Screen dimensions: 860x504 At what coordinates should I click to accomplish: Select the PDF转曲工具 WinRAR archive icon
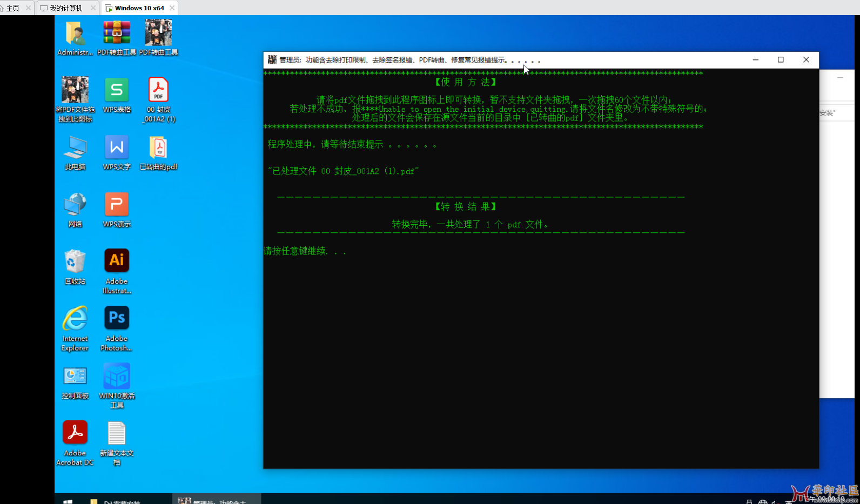point(117,33)
